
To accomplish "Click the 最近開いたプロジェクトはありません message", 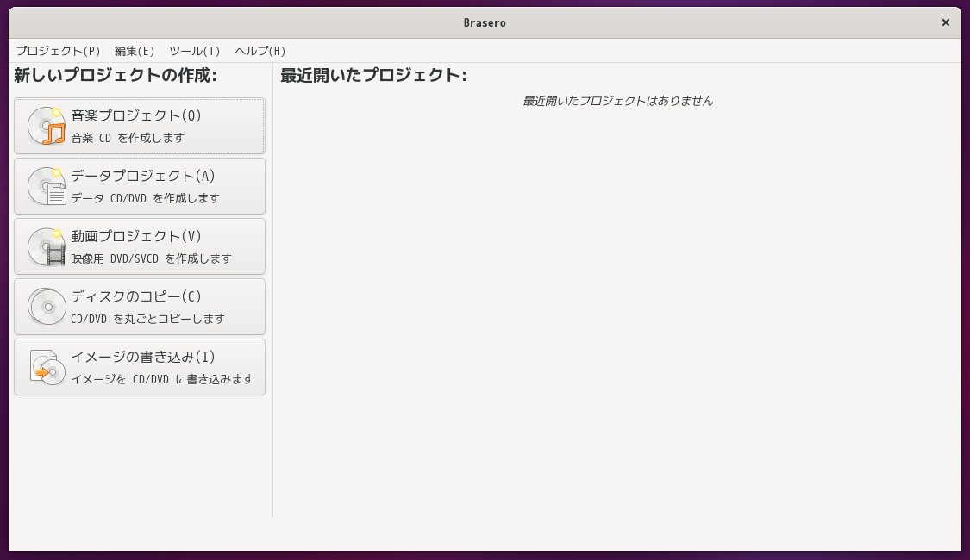I will (x=617, y=101).
